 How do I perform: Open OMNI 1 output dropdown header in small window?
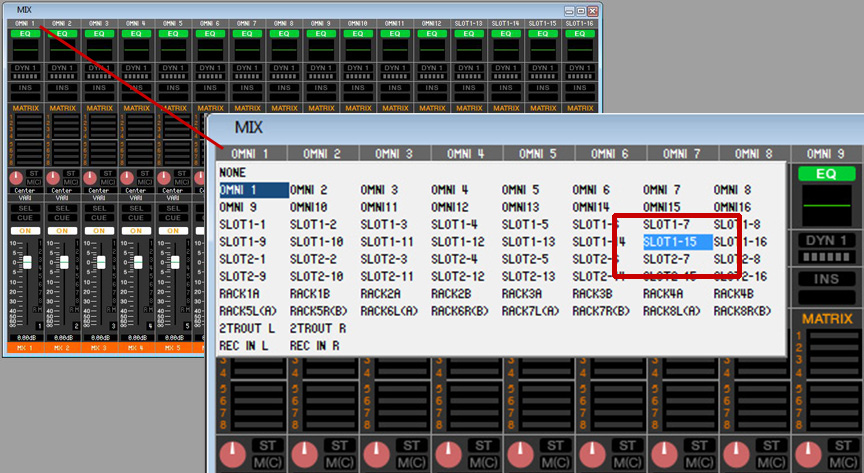[25, 23]
